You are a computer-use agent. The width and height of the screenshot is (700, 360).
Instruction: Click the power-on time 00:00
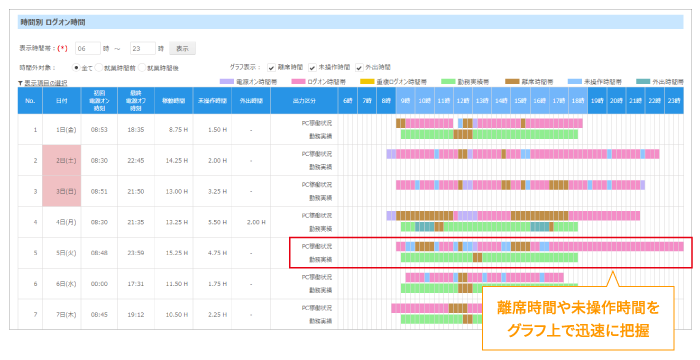99,284
